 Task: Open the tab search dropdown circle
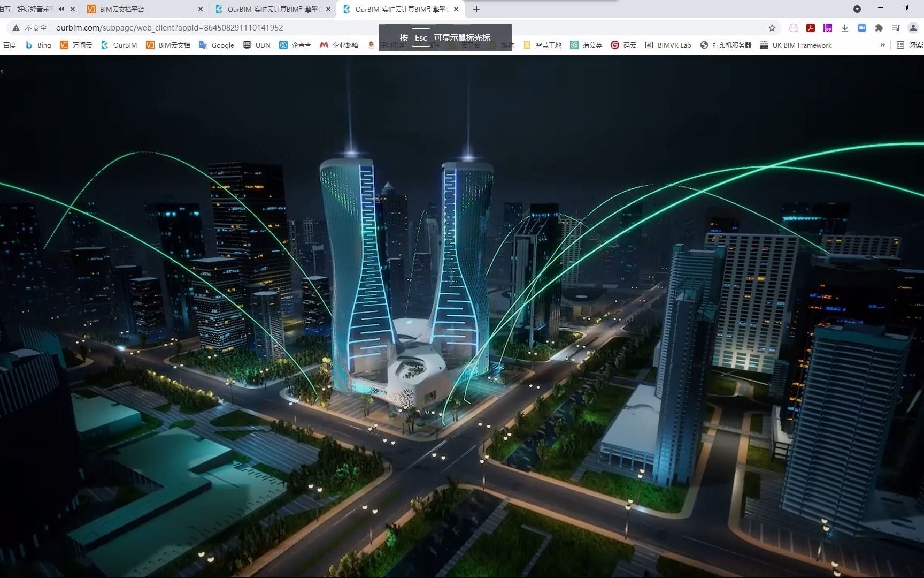point(857,9)
